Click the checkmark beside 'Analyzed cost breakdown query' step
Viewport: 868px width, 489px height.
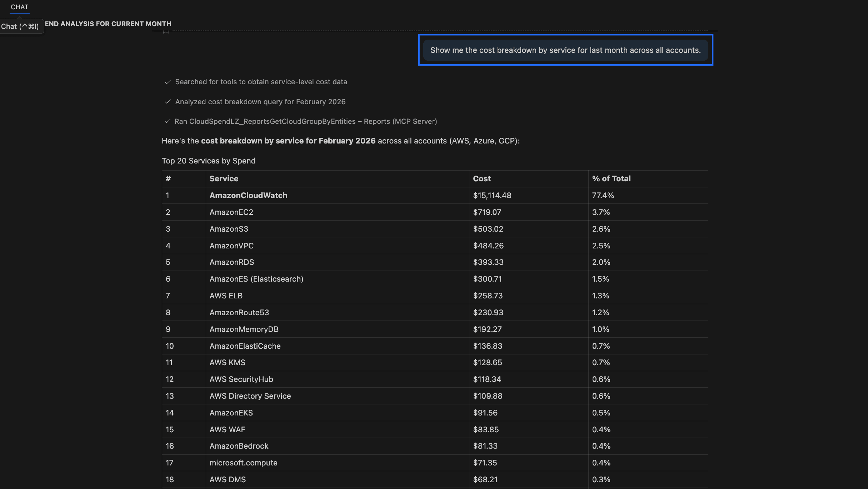coord(168,102)
